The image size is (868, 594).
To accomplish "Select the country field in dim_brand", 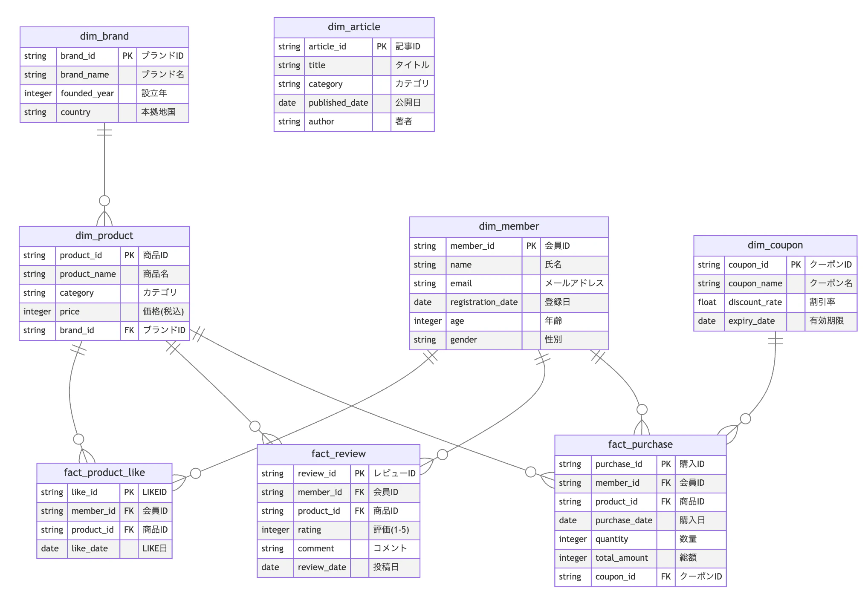I will (87, 112).
